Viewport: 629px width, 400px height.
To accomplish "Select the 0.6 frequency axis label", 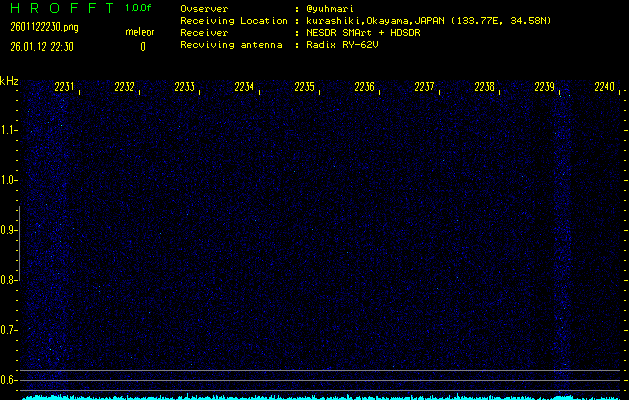I will coord(9,379).
